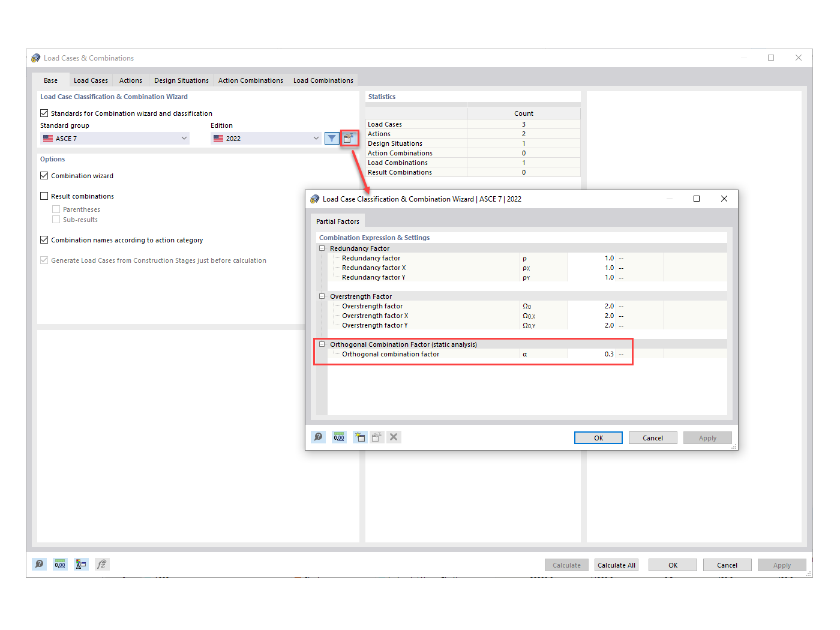Click the display properties icon in main window
Screen dimensions: 840x630
(81, 564)
